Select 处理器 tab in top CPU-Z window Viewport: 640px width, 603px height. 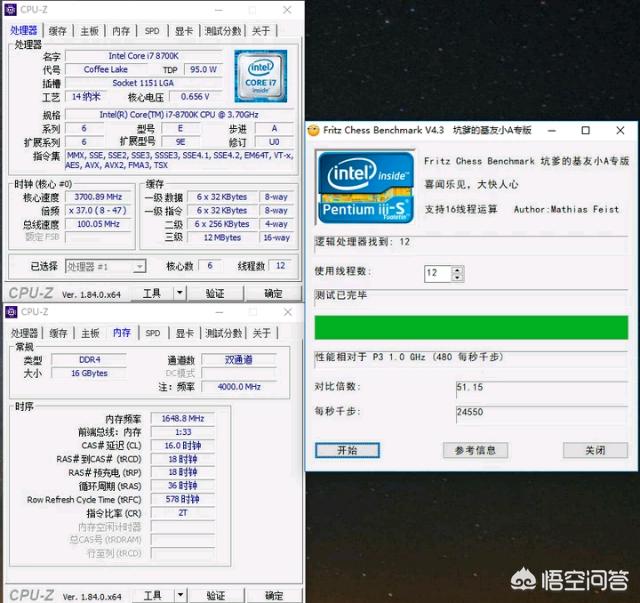(x=24, y=31)
